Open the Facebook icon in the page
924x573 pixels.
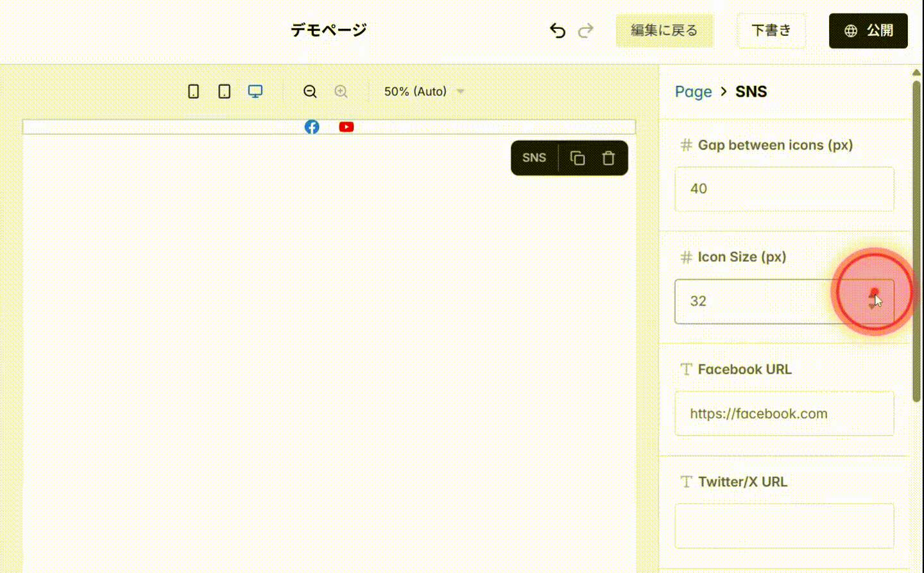click(312, 126)
